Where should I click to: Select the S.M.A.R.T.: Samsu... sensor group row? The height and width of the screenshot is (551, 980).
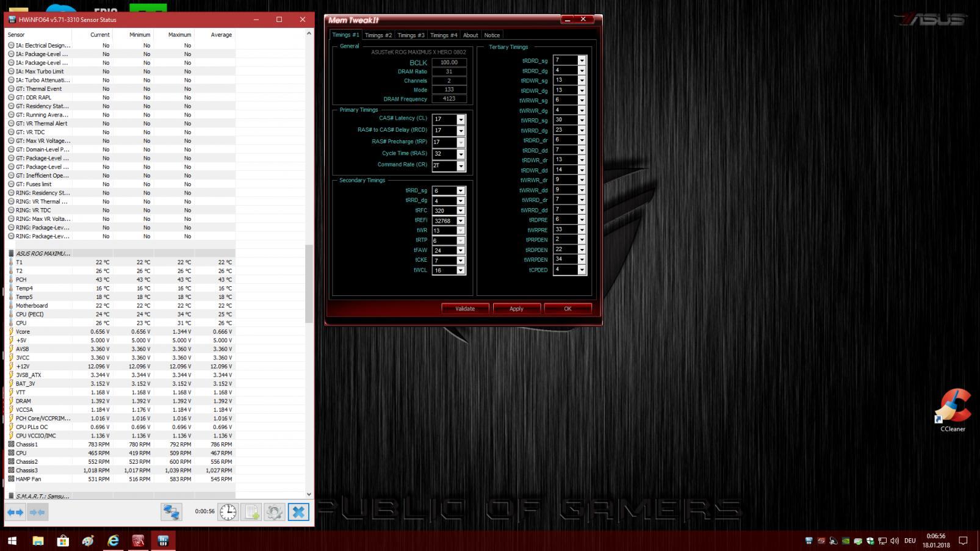coord(121,496)
